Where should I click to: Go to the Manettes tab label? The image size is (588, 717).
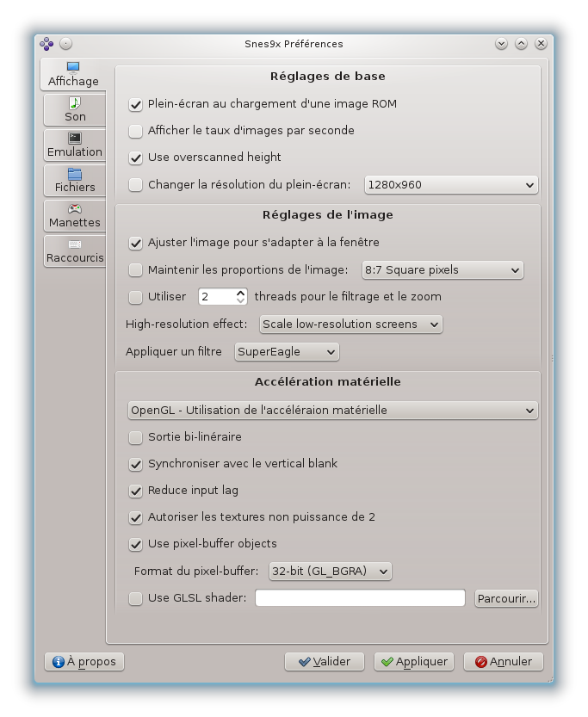coord(75,223)
